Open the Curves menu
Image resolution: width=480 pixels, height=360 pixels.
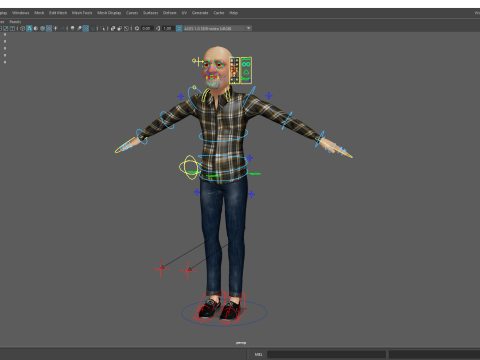pyautogui.click(x=132, y=13)
